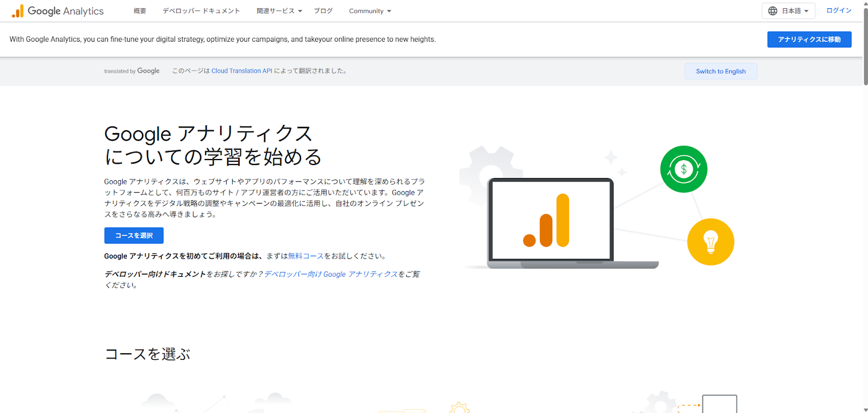
Task: Open the 日本語 language selector
Action: [x=788, y=11]
